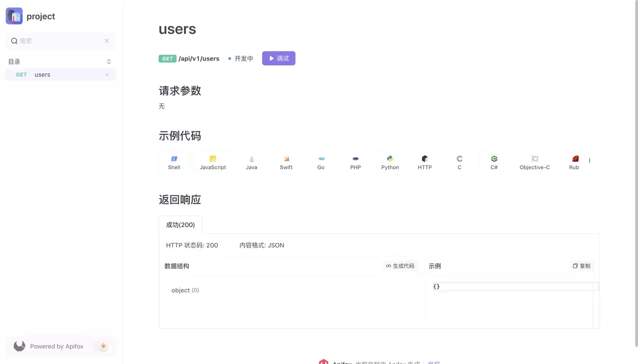This screenshot has height=364, width=638.
Task: Copy the example with 复制 button
Action: click(x=582, y=266)
